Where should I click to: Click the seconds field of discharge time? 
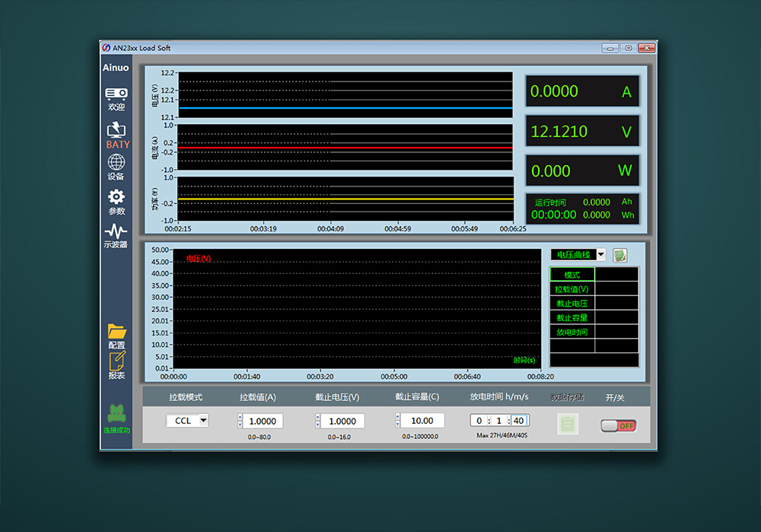(519, 421)
